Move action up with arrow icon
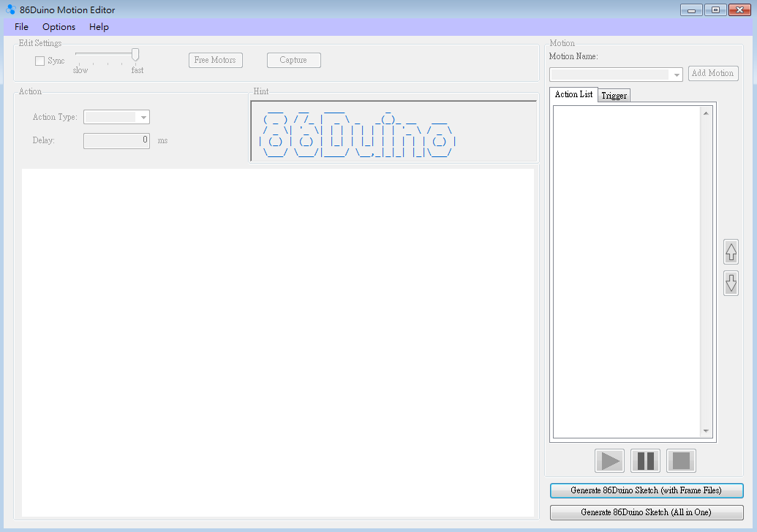The image size is (757, 532). tap(731, 252)
